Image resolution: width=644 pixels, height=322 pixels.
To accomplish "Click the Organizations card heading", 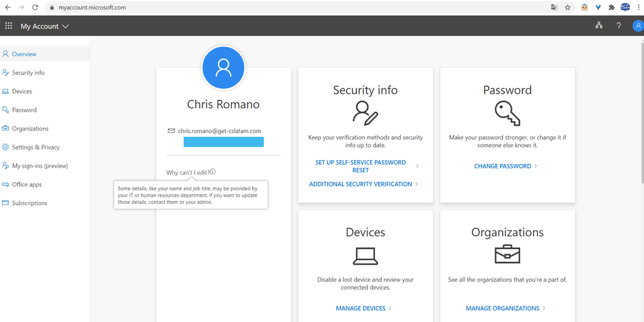I will click(x=507, y=232).
